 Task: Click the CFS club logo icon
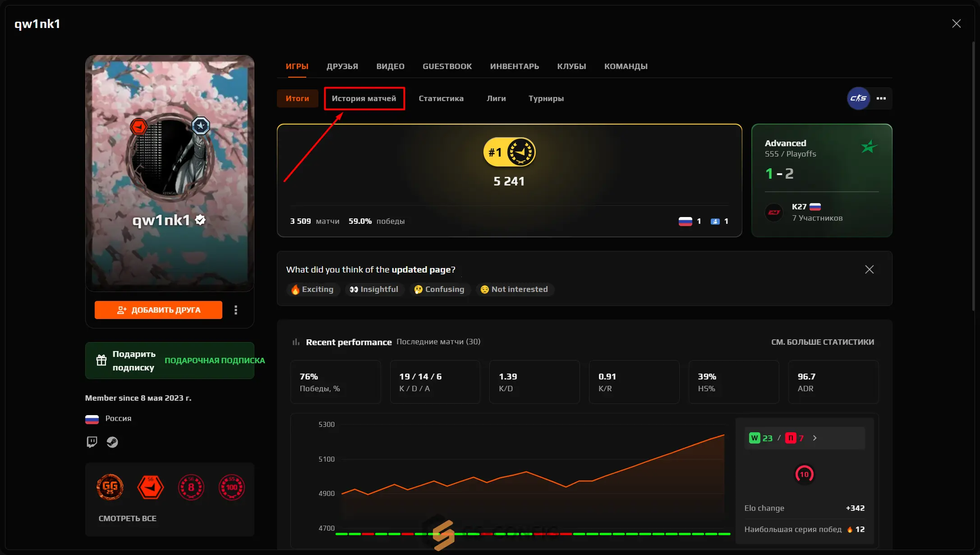(x=858, y=98)
